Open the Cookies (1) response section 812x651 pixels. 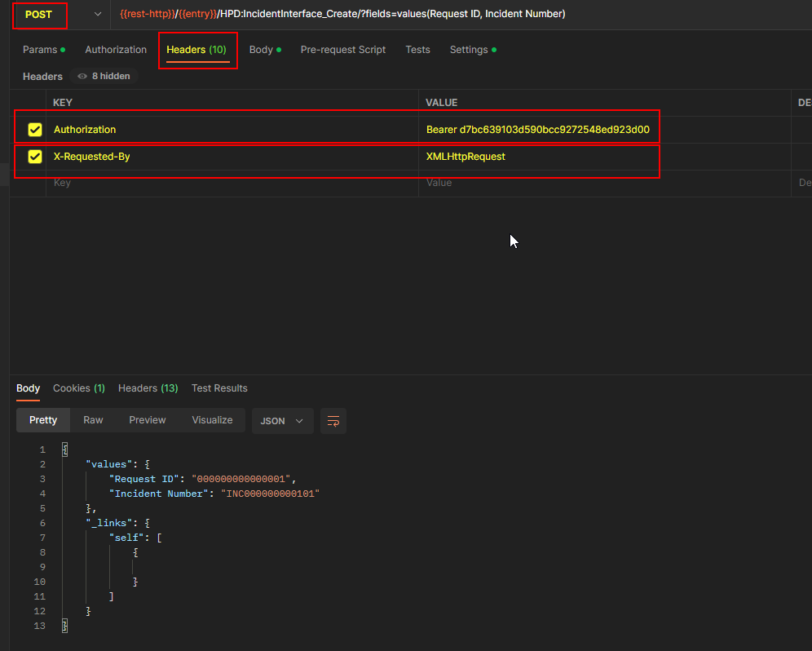tap(78, 388)
